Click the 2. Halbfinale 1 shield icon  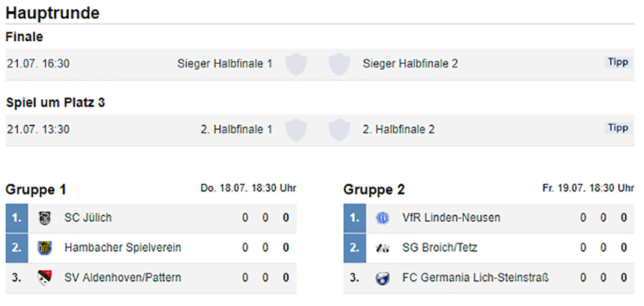[296, 130]
